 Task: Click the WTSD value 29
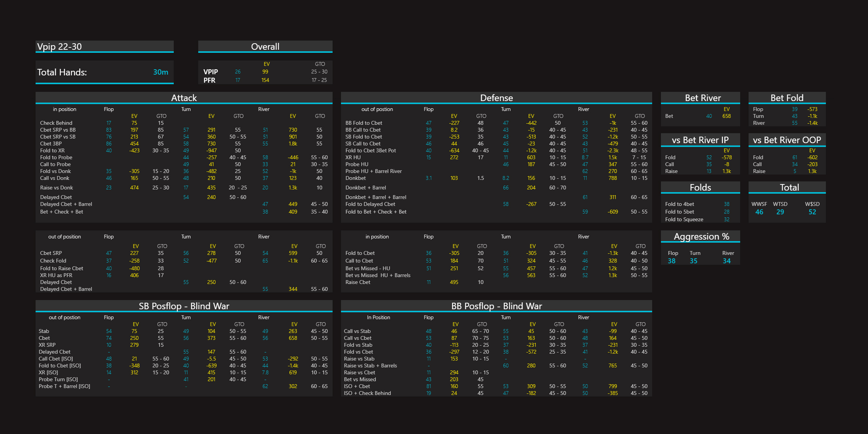[x=780, y=212]
